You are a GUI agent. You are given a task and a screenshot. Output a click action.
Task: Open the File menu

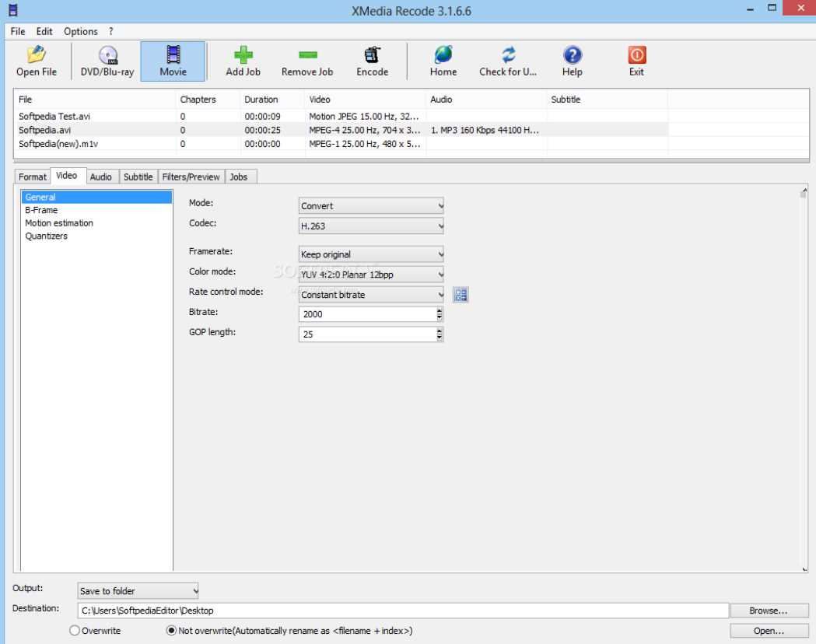[x=18, y=31]
